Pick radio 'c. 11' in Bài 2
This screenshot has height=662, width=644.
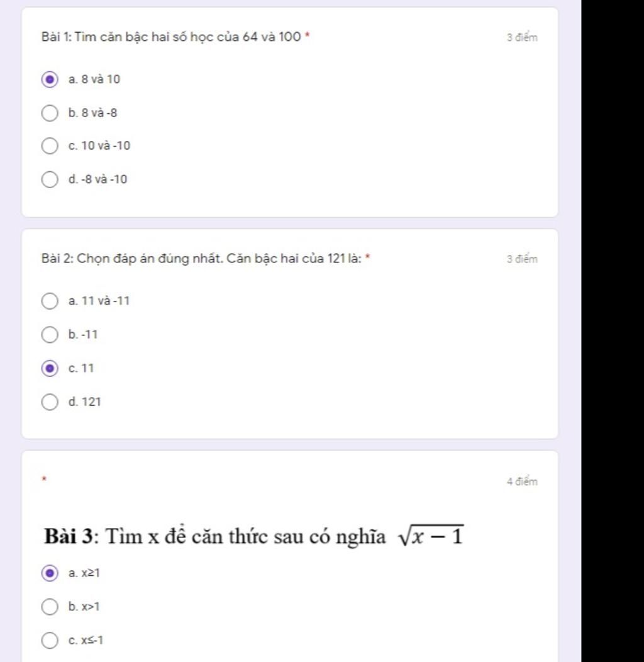pos(50,368)
